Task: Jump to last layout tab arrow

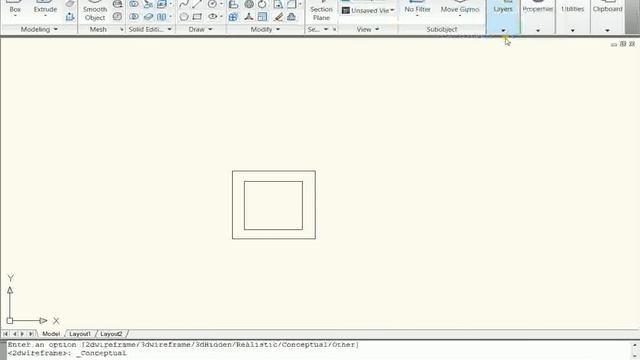Action: (x=31, y=334)
